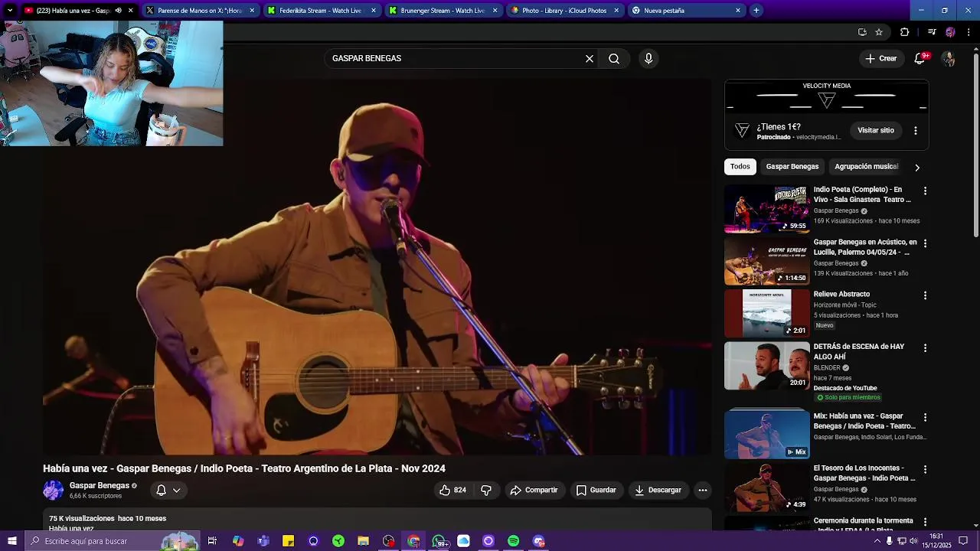Switch to the Photo - Library - iCloud Photos tab
This screenshot has height=551, width=980.
point(564,11)
